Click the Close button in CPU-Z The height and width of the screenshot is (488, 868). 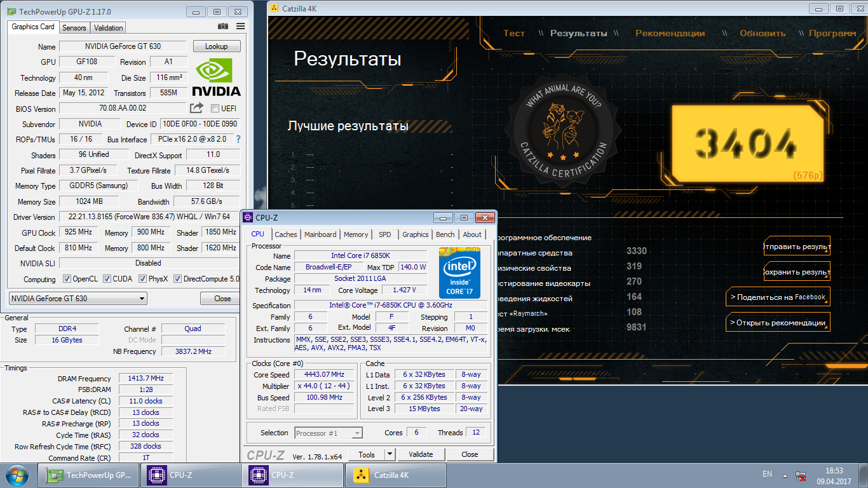point(470,454)
